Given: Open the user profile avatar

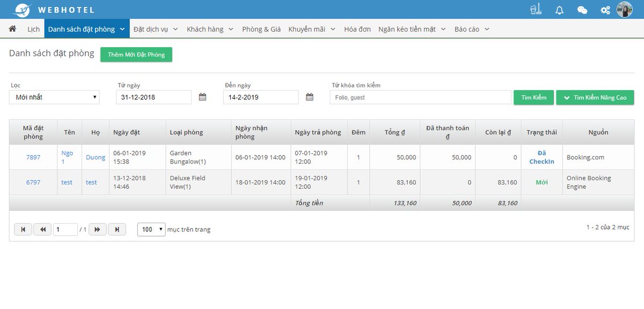Looking at the screenshot, I should point(625,10).
